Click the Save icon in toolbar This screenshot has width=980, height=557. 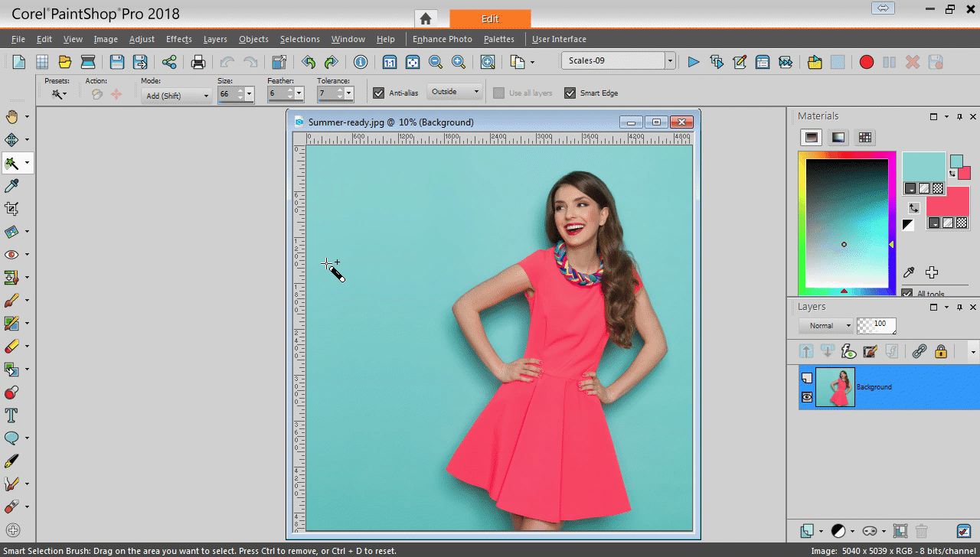(x=116, y=62)
